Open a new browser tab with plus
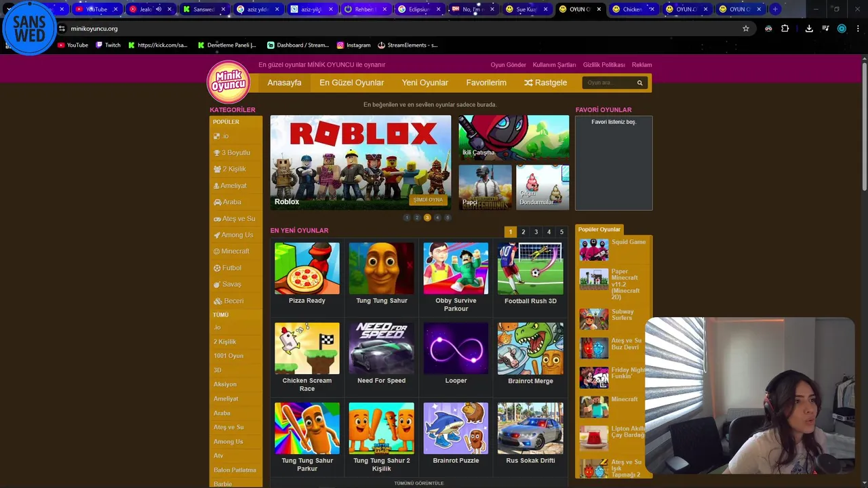The image size is (868, 488). pos(775,9)
